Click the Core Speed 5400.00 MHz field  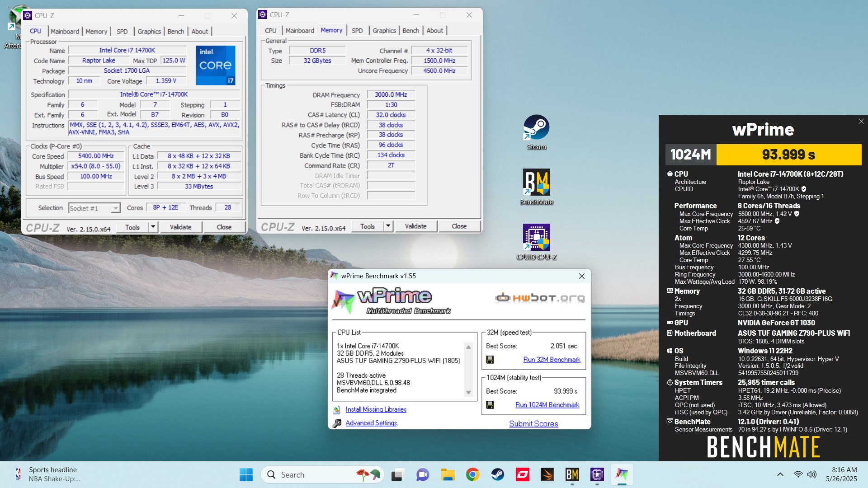tap(95, 156)
